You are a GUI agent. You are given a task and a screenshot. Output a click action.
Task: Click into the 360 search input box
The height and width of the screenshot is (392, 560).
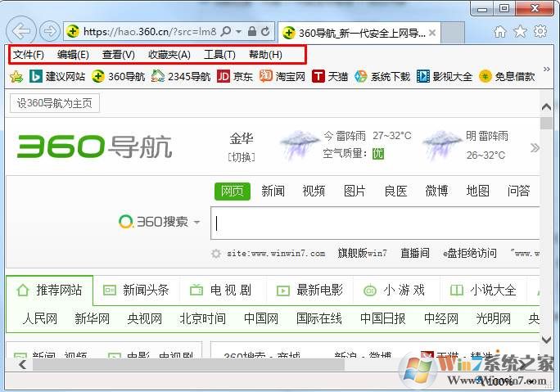pyautogui.click(x=375, y=223)
